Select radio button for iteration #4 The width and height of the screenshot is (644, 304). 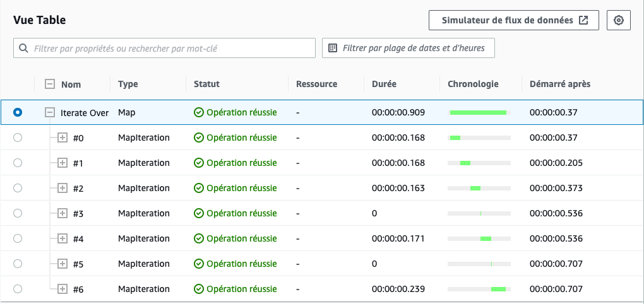[x=18, y=239]
